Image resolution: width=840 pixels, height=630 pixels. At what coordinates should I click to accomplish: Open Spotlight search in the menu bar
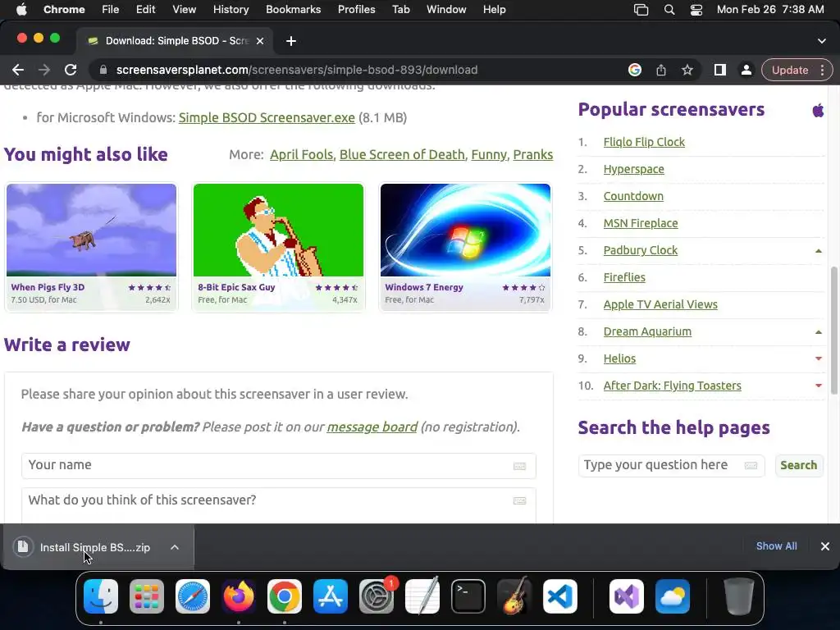[x=669, y=10]
